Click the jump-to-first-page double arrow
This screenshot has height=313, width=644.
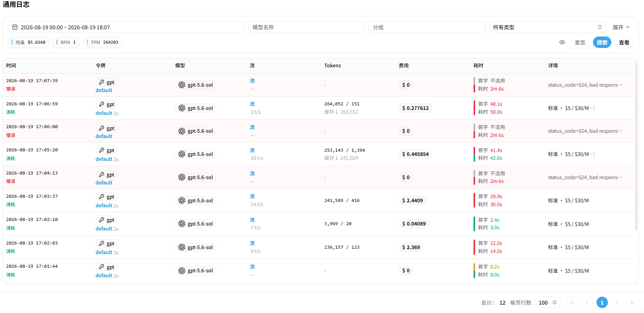click(572, 302)
